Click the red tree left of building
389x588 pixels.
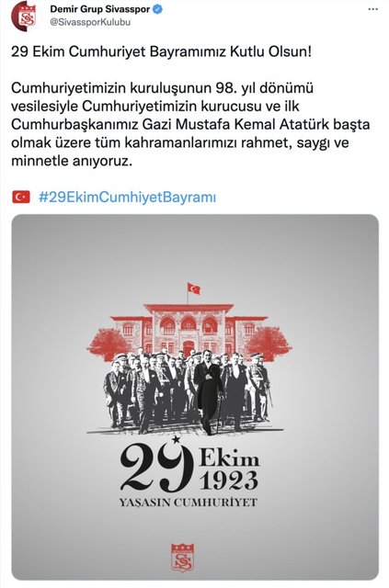click(x=109, y=345)
